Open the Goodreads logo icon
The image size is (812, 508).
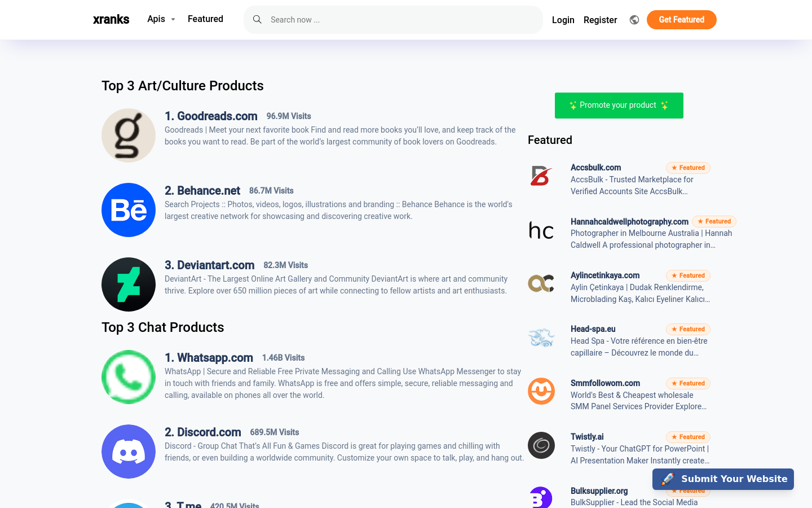pos(129,135)
